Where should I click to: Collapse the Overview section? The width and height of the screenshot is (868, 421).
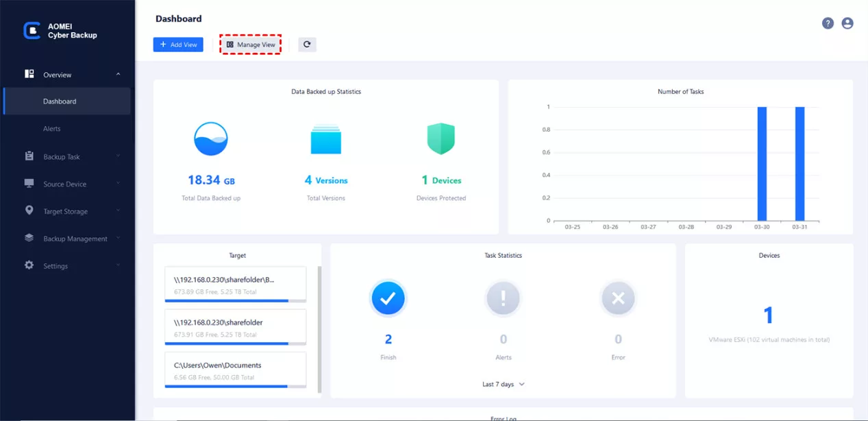point(116,74)
